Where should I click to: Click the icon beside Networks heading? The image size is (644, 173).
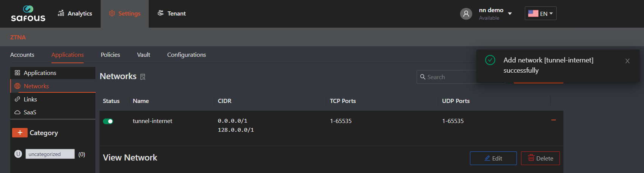[143, 77]
